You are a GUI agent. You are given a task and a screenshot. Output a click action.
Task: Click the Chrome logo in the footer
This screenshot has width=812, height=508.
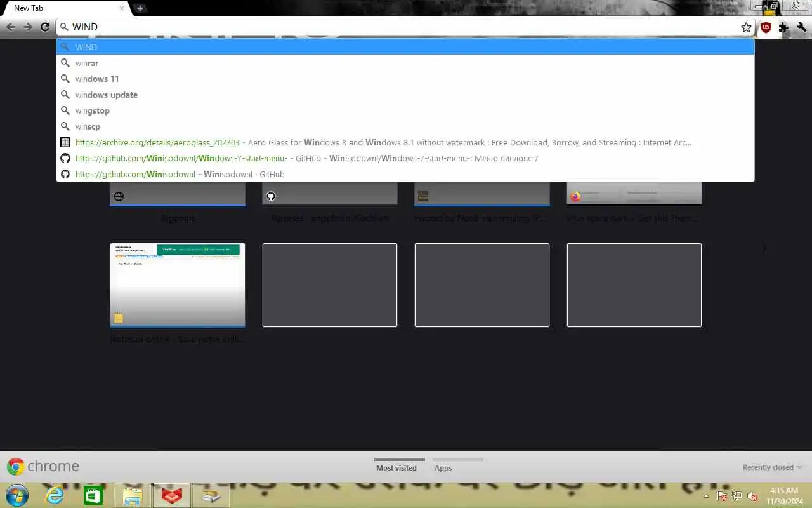16,467
